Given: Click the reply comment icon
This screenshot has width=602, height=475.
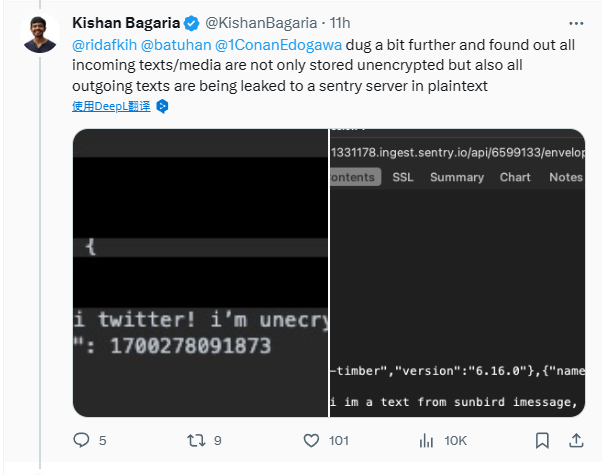Looking at the screenshot, I should point(82,440).
